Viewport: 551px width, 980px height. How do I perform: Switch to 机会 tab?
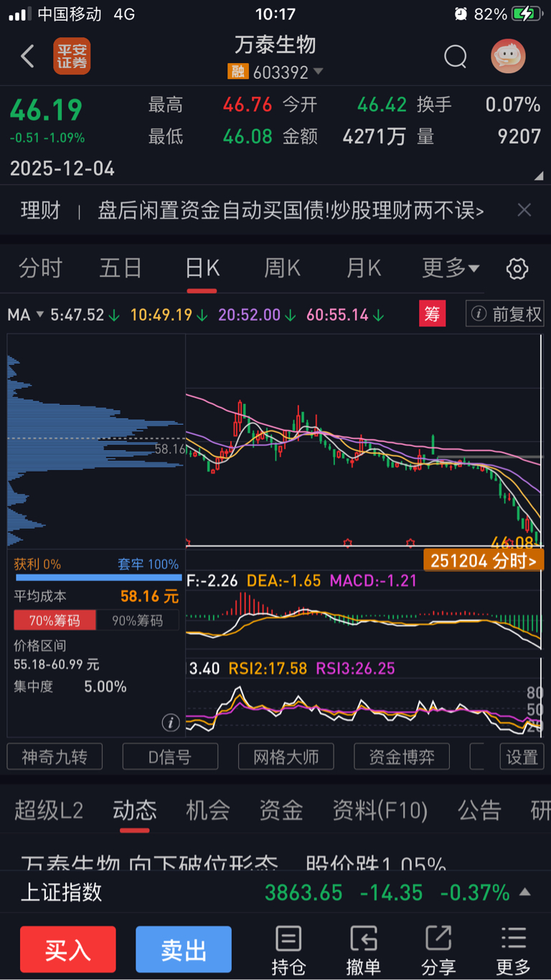pos(207,811)
